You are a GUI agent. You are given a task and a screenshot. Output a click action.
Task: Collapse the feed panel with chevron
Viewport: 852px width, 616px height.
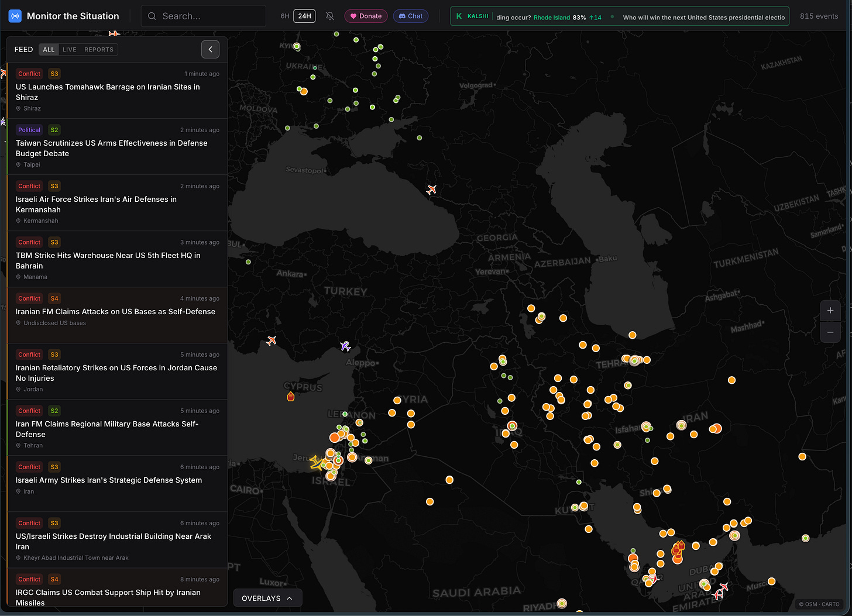[x=211, y=50]
